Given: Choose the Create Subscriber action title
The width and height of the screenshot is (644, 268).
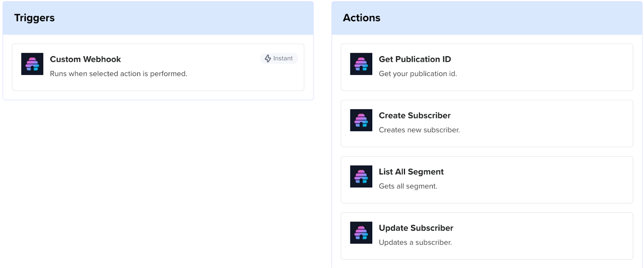Looking at the screenshot, I should [415, 115].
